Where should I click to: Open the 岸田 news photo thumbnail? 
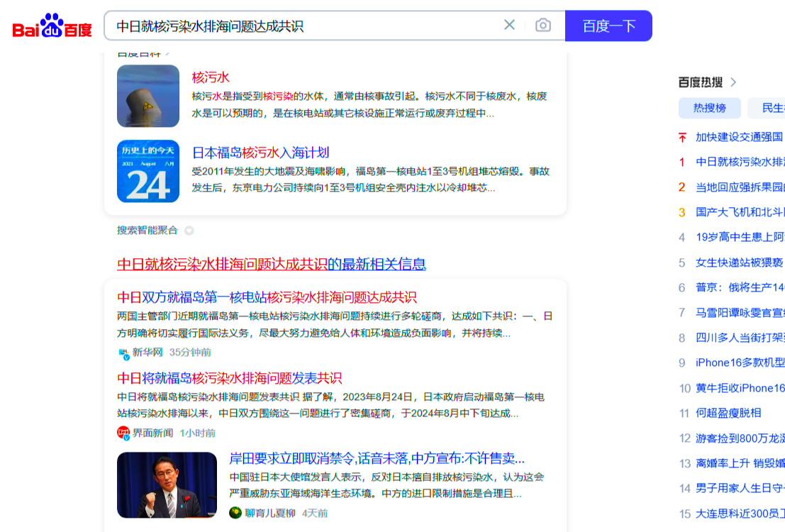pos(167,485)
